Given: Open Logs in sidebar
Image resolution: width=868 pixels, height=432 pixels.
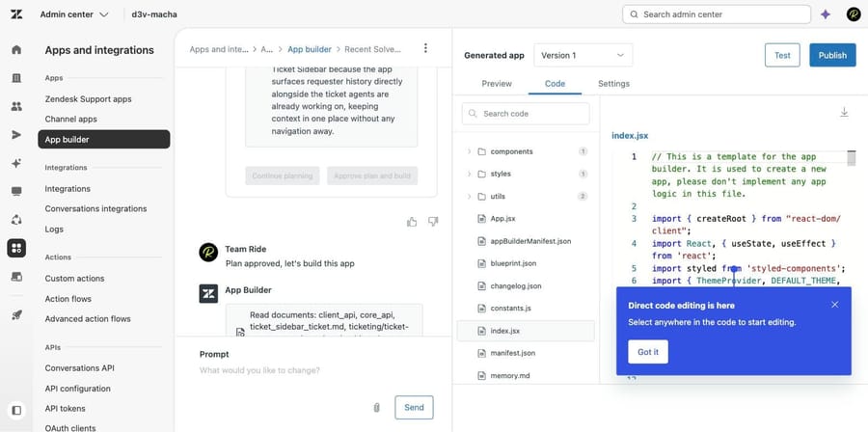Looking at the screenshot, I should point(54,229).
